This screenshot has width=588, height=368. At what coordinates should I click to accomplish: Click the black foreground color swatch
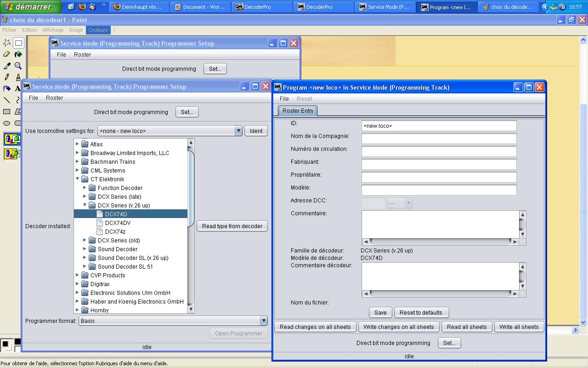(x=6, y=344)
